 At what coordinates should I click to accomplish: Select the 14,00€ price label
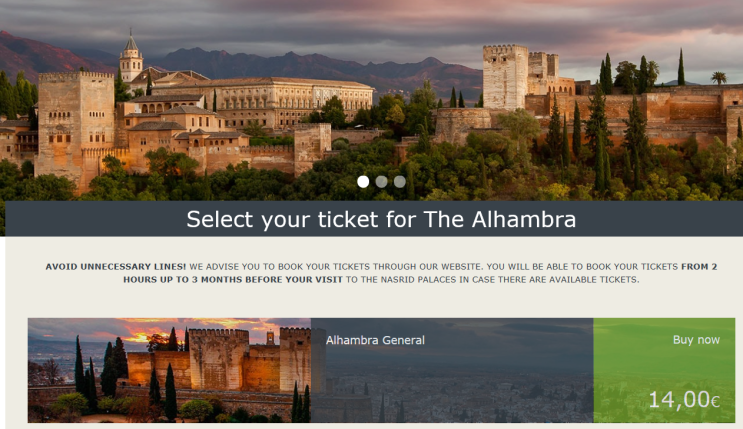click(x=683, y=400)
